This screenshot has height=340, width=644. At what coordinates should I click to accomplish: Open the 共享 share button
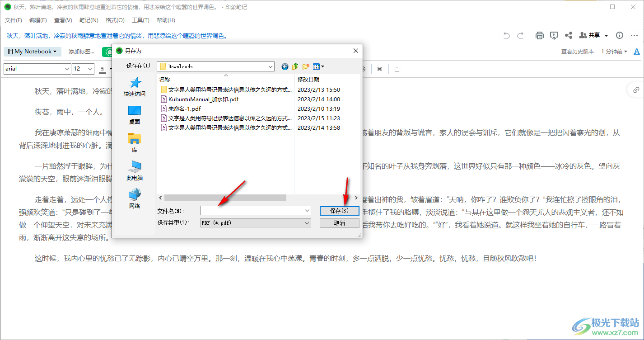point(590,35)
